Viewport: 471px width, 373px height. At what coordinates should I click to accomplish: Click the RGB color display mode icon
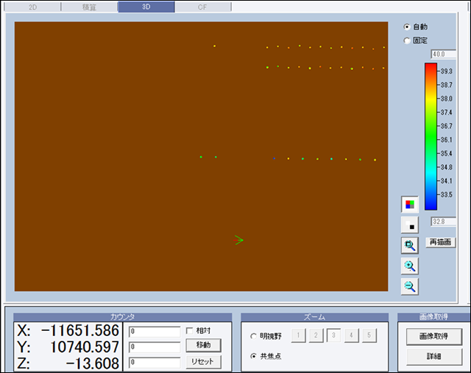pos(410,204)
